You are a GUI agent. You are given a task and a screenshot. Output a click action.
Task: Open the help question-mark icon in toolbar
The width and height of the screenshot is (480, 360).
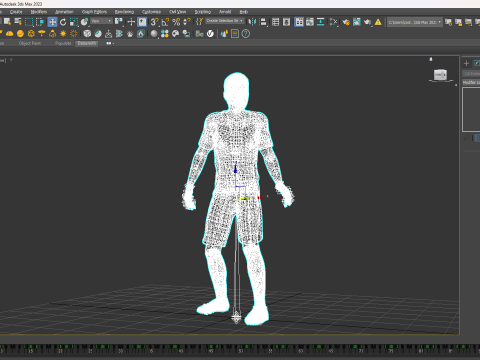coord(246,34)
